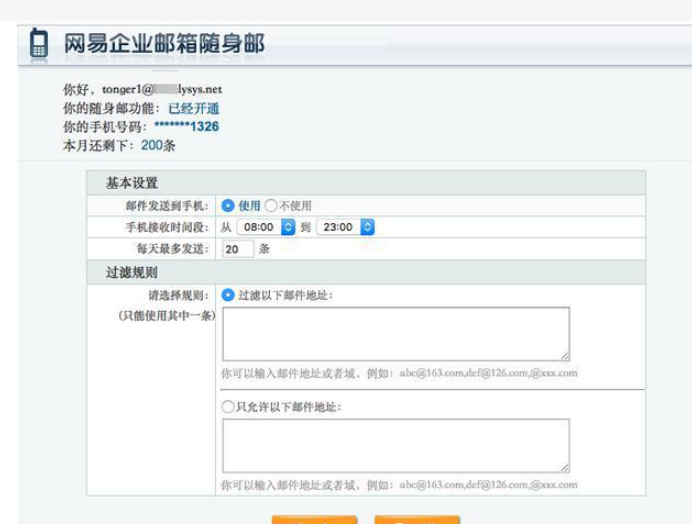692x526 pixels.
Task: Select 过滤以下邮件地址 rule radio button
Action: (x=228, y=295)
